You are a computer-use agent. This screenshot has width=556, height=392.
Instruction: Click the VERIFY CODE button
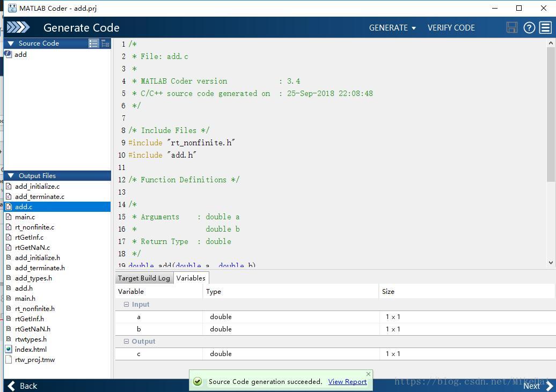[x=451, y=28]
